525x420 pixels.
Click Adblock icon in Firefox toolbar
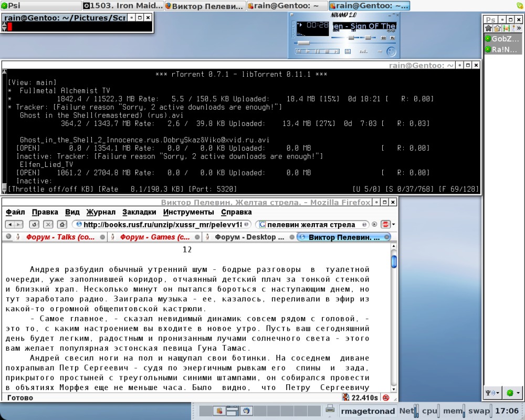385,224
